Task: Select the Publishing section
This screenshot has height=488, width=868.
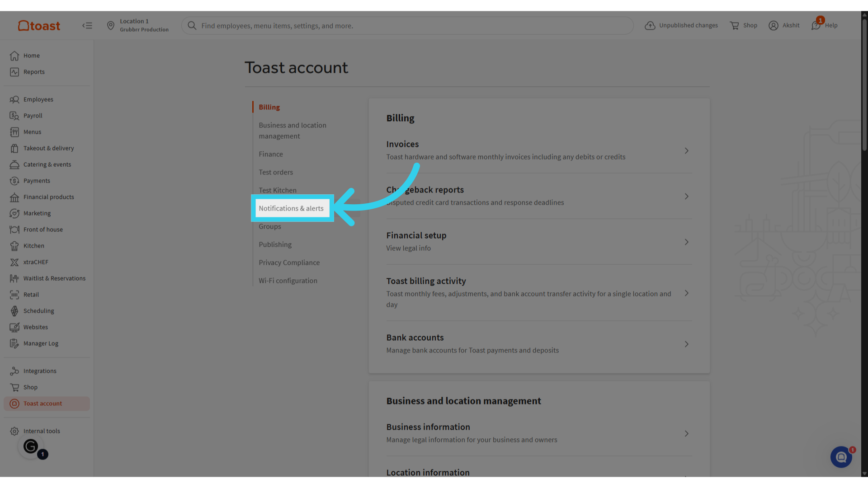Action: point(275,244)
